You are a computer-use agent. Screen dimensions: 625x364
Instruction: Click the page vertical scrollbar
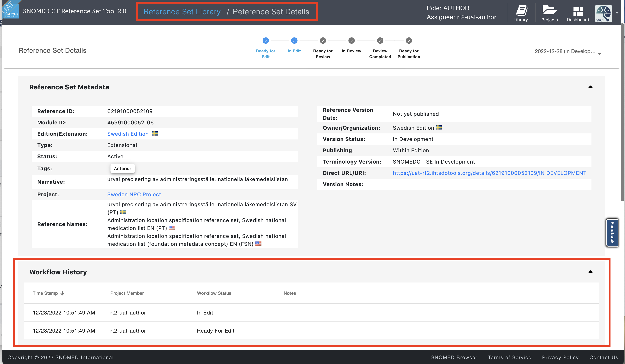622,112
